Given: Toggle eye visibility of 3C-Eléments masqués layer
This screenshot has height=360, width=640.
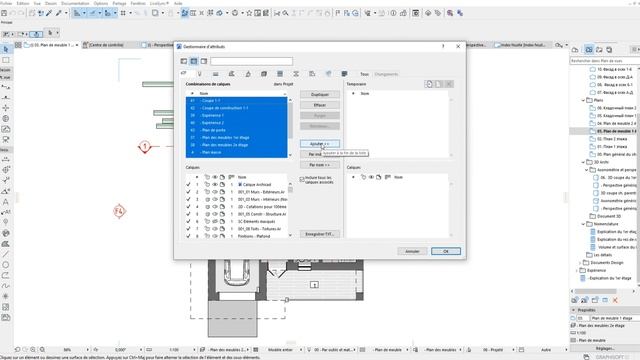Looking at the screenshot, I should point(215,221).
